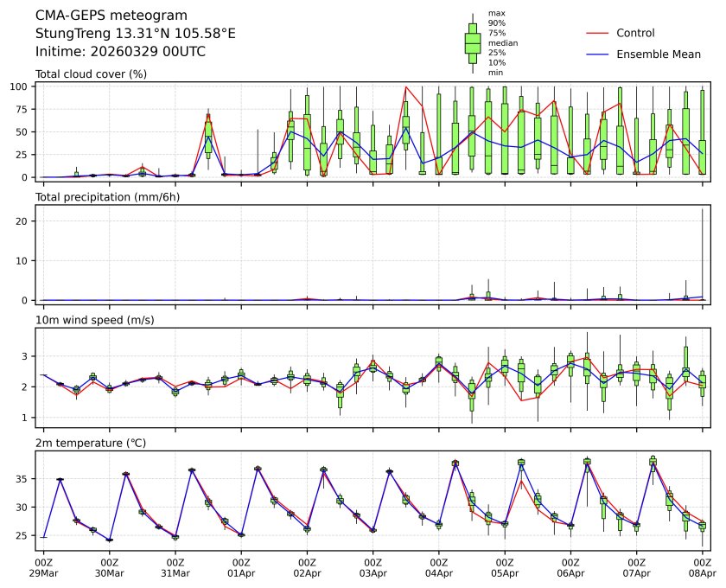Image resolution: width=726 pixels, height=588 pixels.
Task: Click the Initime 20260329 00UTC text
Action: [x=120, y=52]
